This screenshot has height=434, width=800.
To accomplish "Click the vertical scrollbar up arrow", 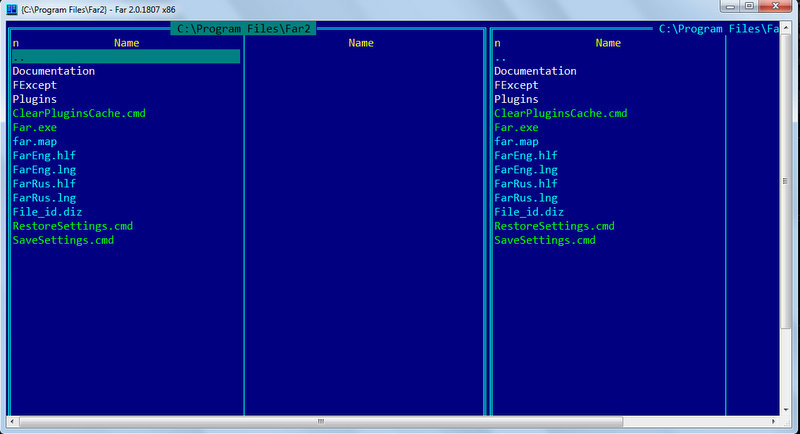I will click(x=786, y=27).
